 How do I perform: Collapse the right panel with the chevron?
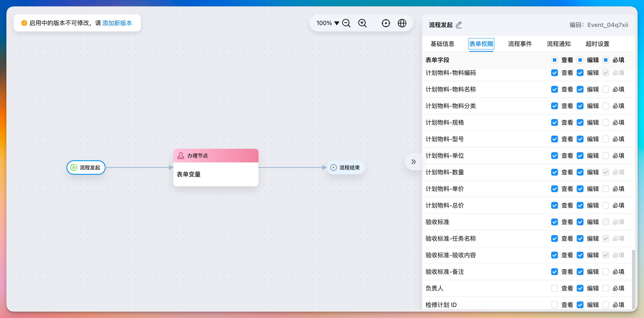click(413, 162)
